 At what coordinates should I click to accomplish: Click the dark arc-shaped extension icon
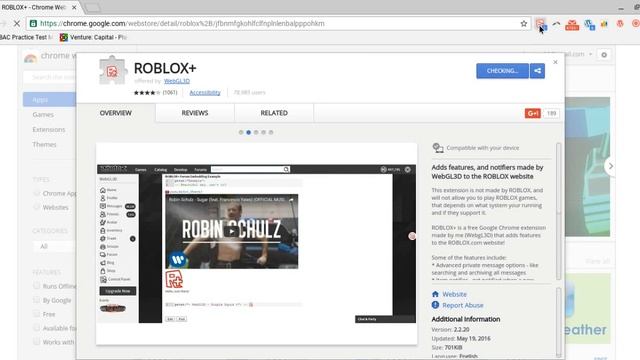(556, 24)
